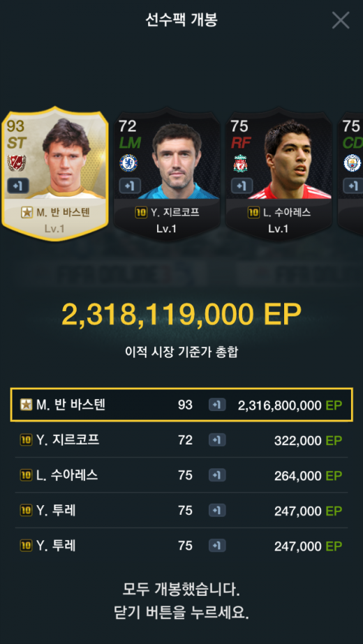Select the L. 수아레스 player card
363x644 pixels.
point(279,174)
